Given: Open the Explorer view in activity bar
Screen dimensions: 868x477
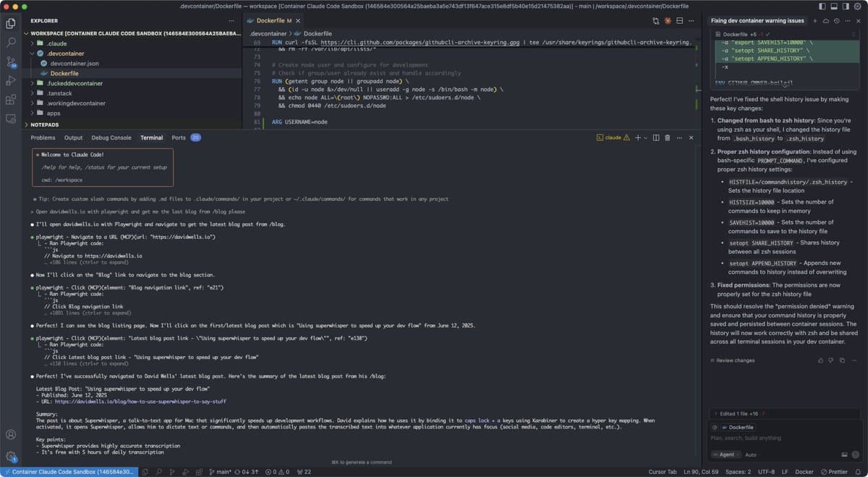Looking at the screenshot, I should [11, 23].
